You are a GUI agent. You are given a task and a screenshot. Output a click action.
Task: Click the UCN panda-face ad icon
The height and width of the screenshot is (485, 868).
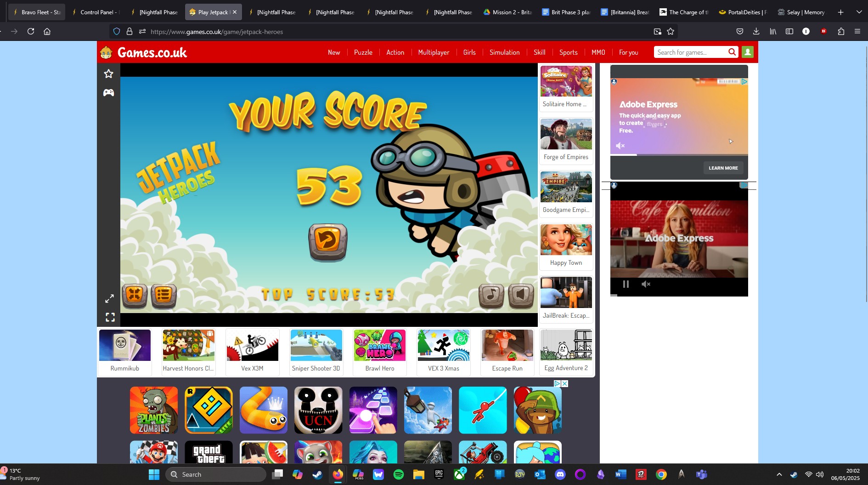point(318,410)
